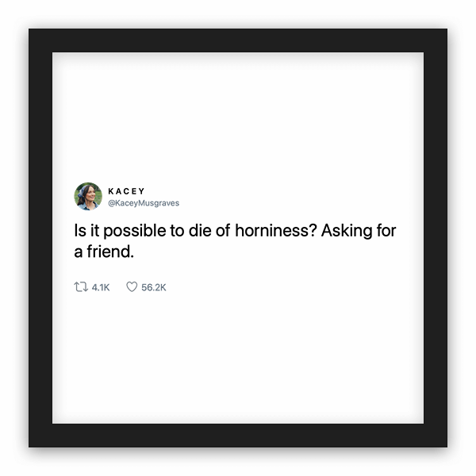Click the heart like icon
This screenshot has width=476, height=476.
pyautogui.click(x=132, y=287)
